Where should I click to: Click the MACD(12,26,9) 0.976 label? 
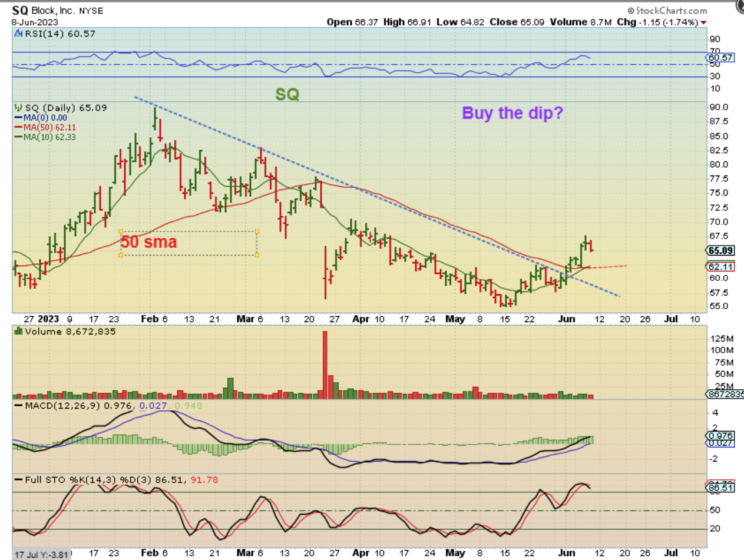tap(74, 406)
